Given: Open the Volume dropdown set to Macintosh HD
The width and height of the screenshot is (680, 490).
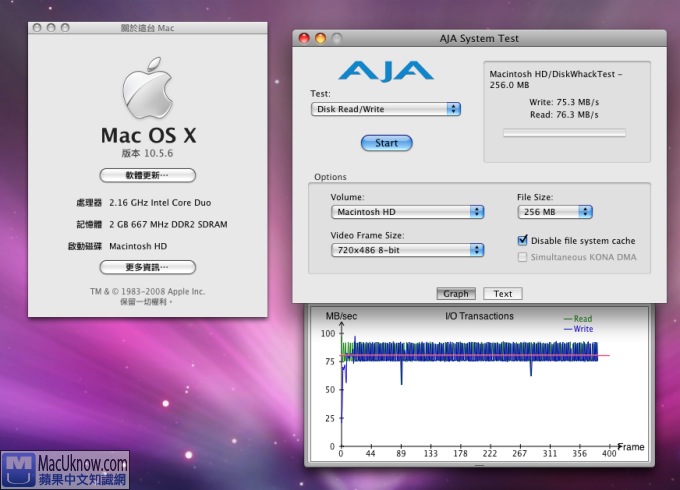Looking at the screenshot, I should tap(407, 212).
